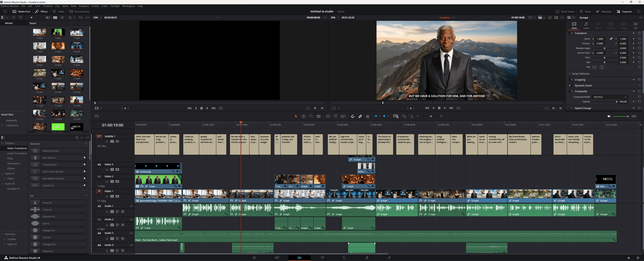This screenshot has height=261, width=644.
Task: Click the media pool search icon
Action: coord(70,17)
